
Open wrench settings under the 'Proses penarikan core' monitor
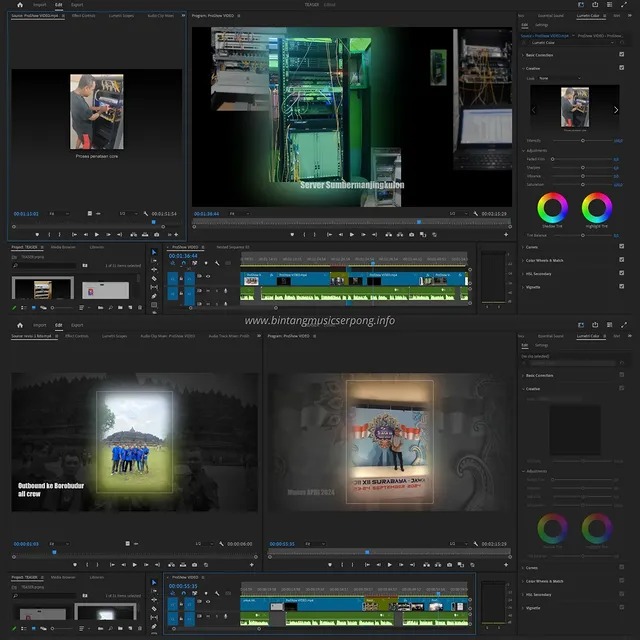147,213
